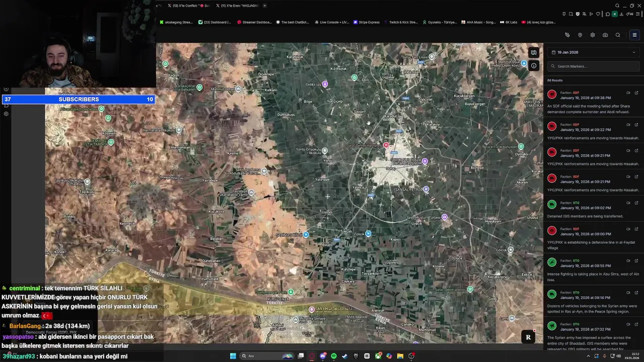Open the 19 Jan 2026 date dropdown

(593, 52)
